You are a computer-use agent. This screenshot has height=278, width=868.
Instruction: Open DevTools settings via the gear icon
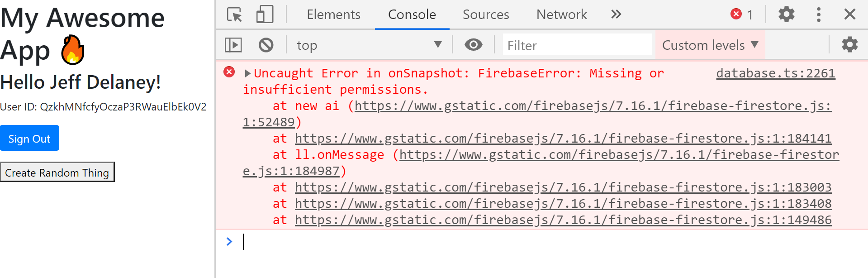pyautogui.click(x=786, y=14)
